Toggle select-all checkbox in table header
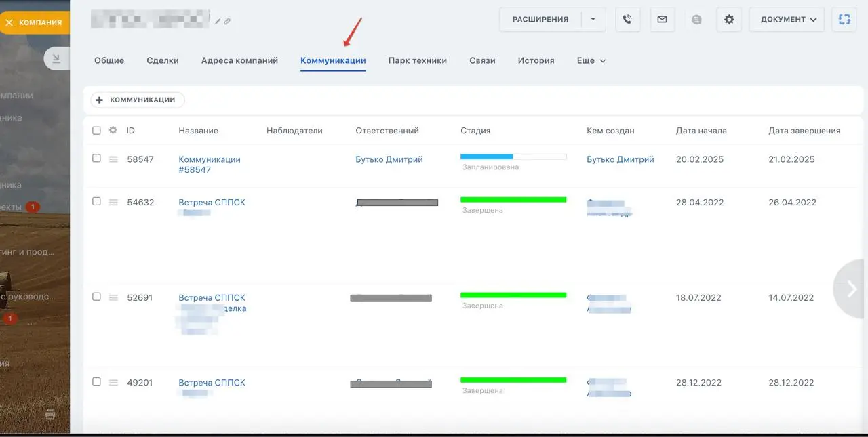The height and width of the screenshot is (437, 868). [96, 131]
